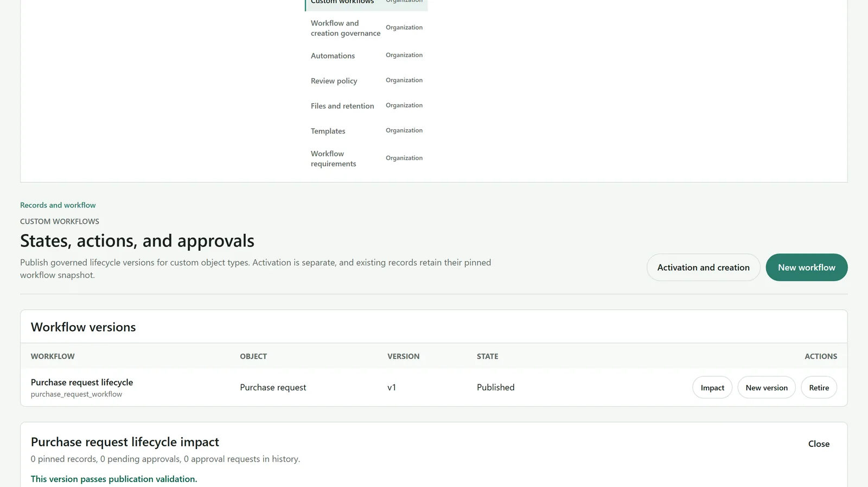
Task: Click the VERSION column header
Action: pos(403,357)
